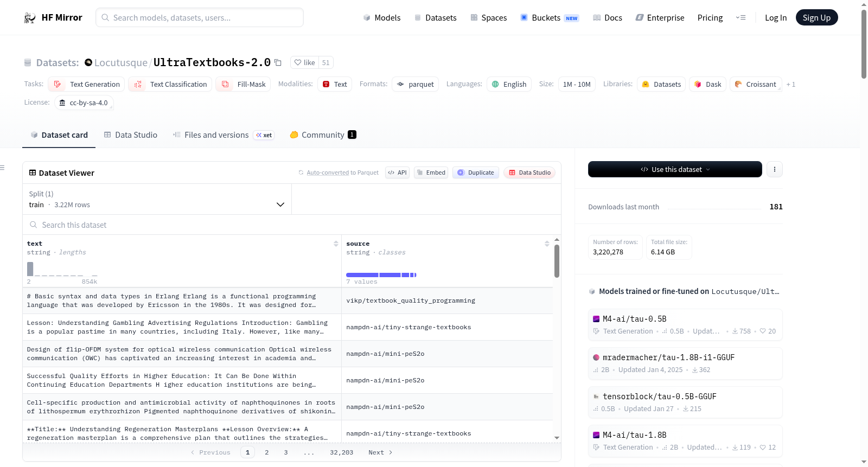The image size is (868, 467).
Task: Select the Erlang basic syntax text row
Action: (x=182, y=300)
